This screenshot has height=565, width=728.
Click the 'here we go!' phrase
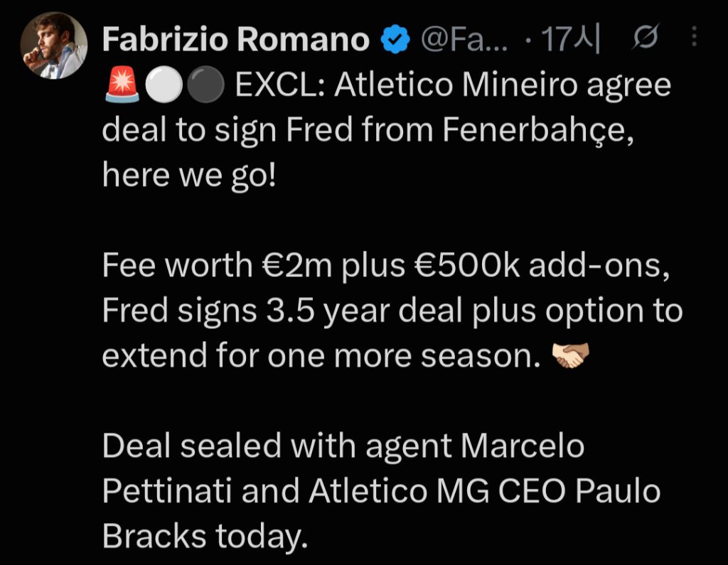coord(189,176)
